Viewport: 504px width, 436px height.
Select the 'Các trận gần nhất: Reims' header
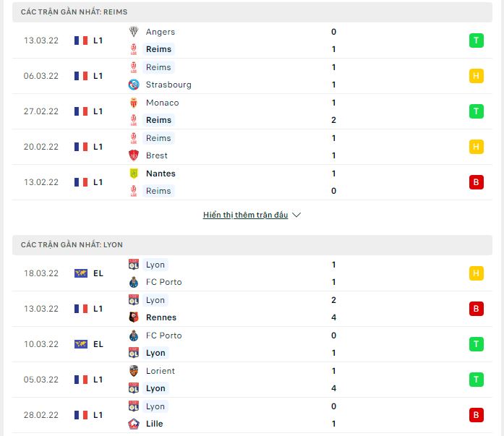74,12
